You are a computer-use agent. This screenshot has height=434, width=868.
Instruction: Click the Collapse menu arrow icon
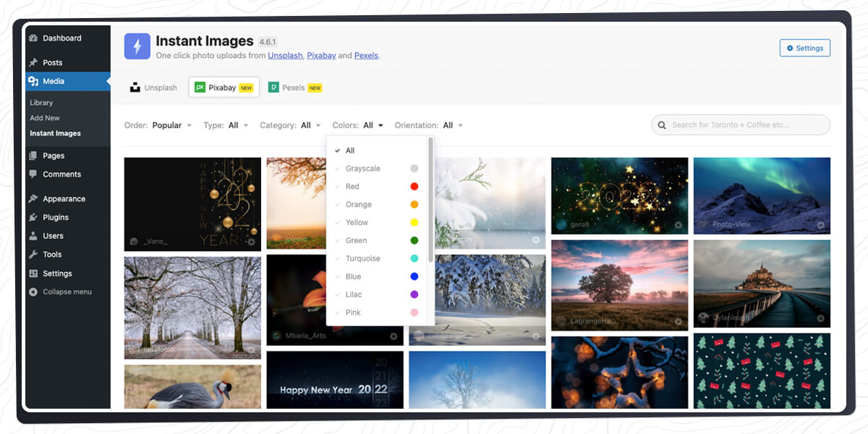(x=33, y=292)
